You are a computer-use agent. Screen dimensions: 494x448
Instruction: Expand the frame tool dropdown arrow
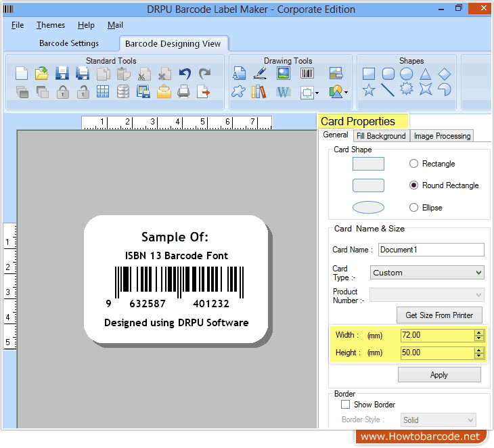[x=317, y=93]
